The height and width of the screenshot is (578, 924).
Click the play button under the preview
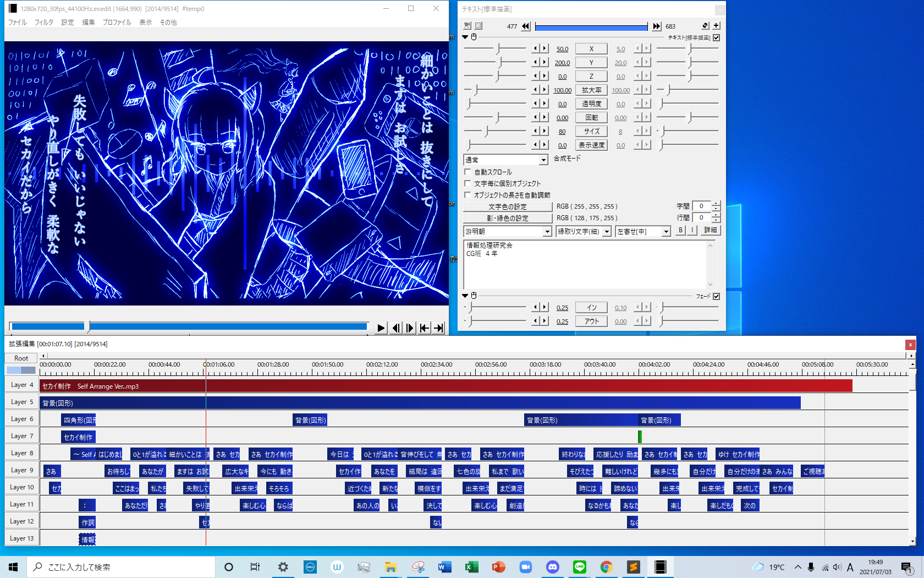381,328
